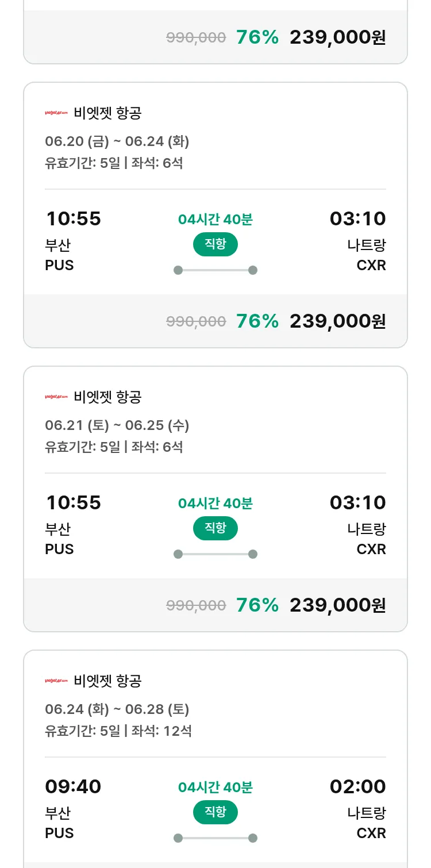431x868 pixels.
Task: Click the 239,000원 price at top card
Action: click(337, 37)
